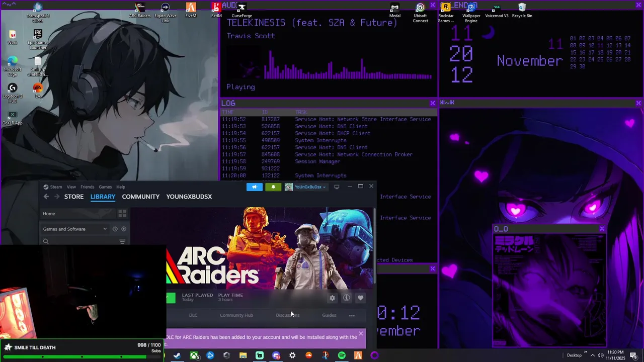Expand YoUnGxBuDsx account dropdown in Steam
Screen dimensions: 644x362
tap(305, 187)
